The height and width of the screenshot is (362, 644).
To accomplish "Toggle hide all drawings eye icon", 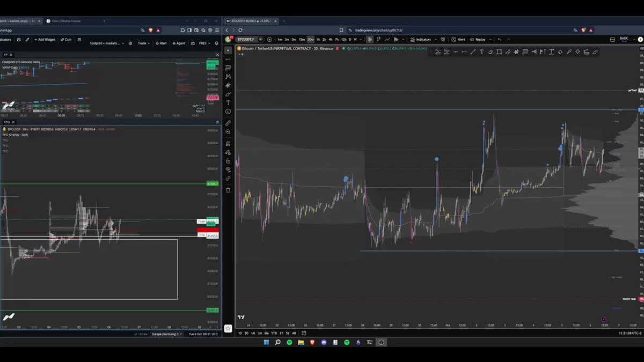I will click(x=228, y=169).
